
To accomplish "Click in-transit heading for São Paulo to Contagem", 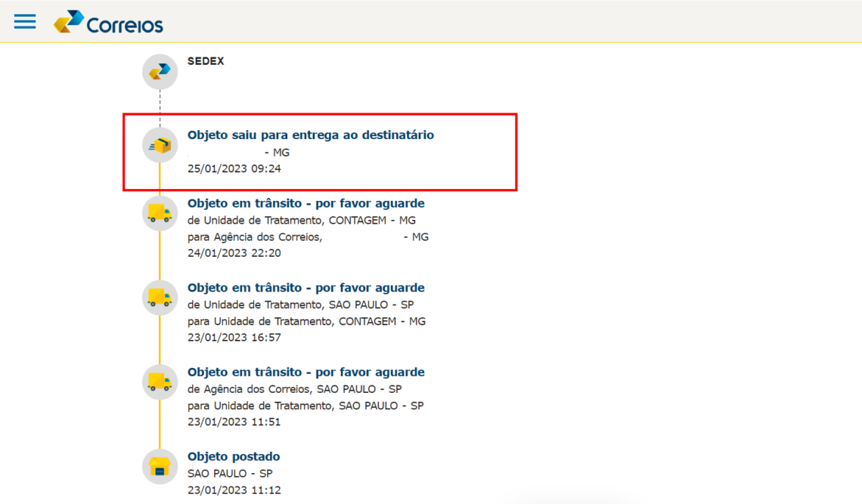I will click(305, 288).
